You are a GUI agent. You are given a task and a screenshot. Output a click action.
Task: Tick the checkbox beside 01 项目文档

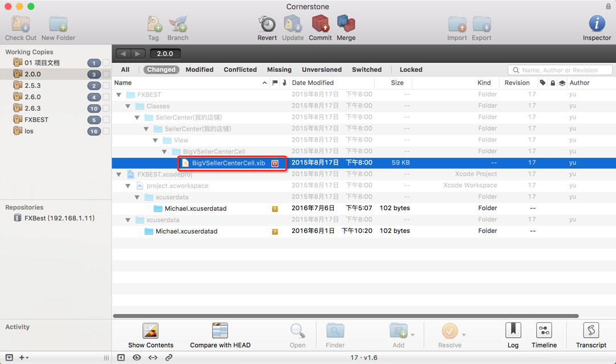coord(106,63)
